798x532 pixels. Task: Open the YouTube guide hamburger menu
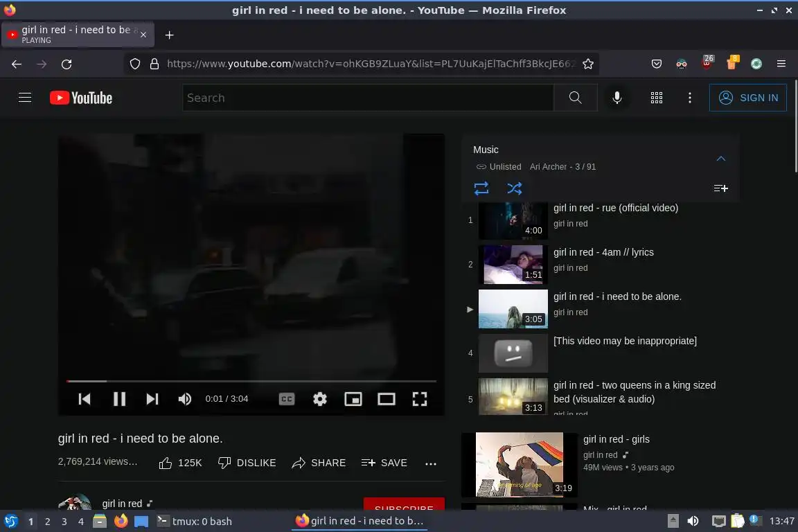coord(25,97)
